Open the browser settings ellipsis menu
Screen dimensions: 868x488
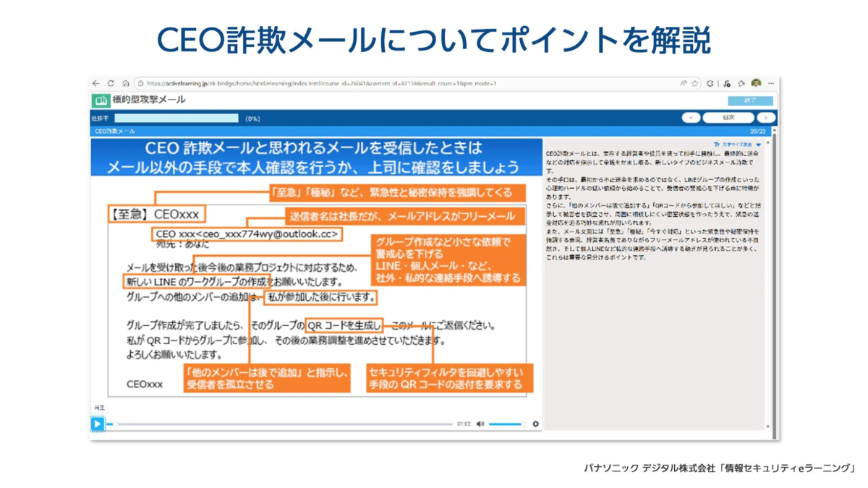point(771,83)
